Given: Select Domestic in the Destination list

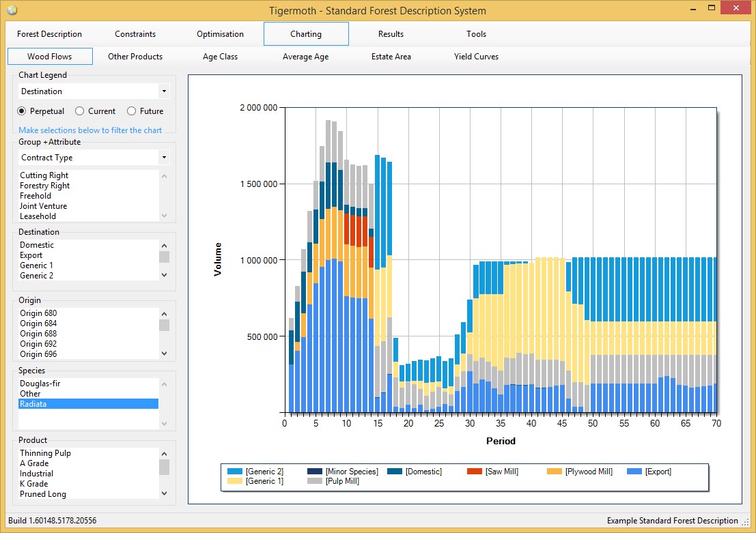Looking at the screenshot, I should pyautogui.click(x=89, y=245).
